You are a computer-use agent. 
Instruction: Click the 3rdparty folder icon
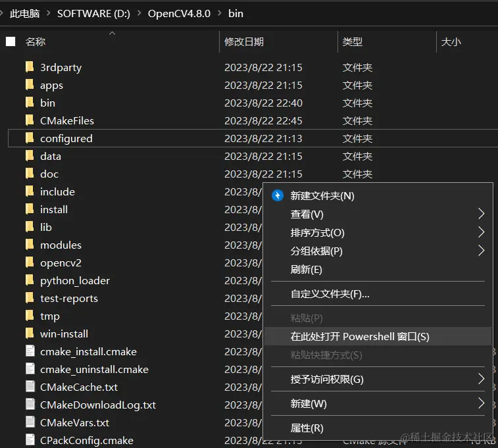click(30, 67)
